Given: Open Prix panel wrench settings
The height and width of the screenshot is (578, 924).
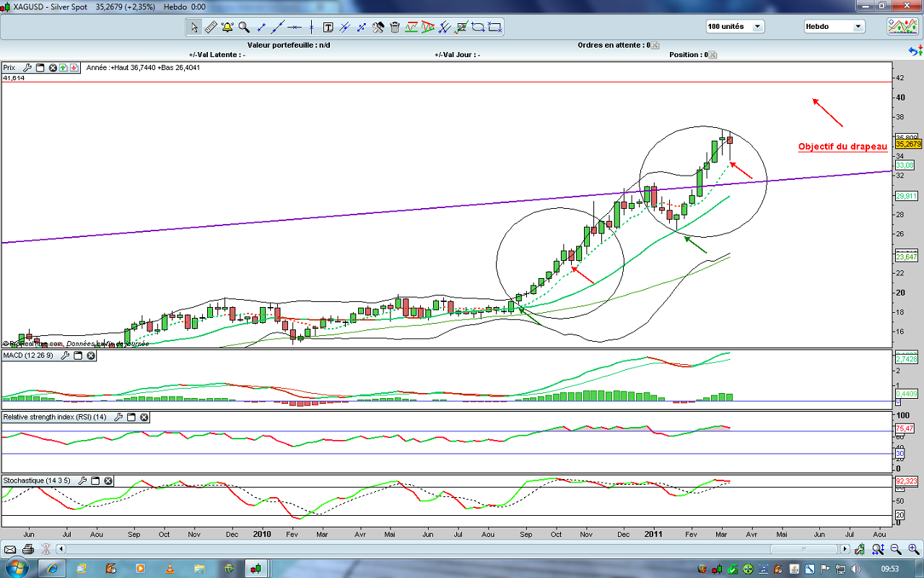Looking at the screenshot, I should (x=27, y=68).
